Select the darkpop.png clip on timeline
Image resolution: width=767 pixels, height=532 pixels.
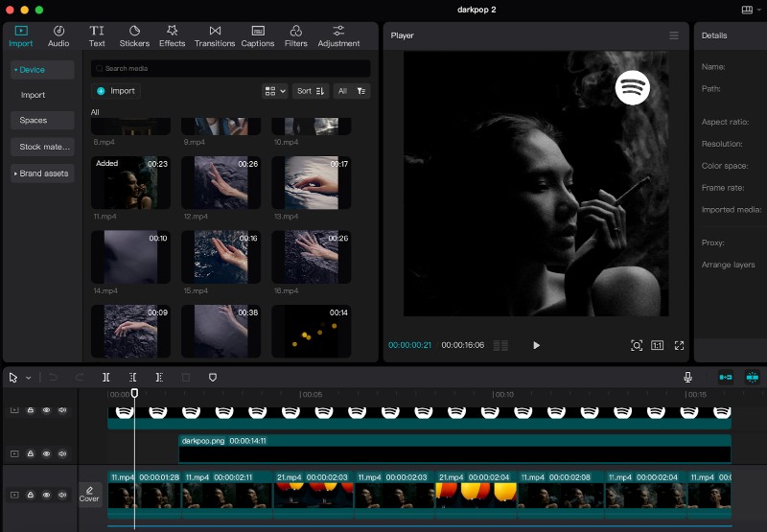pyautogui.click(x=454, y=449)
